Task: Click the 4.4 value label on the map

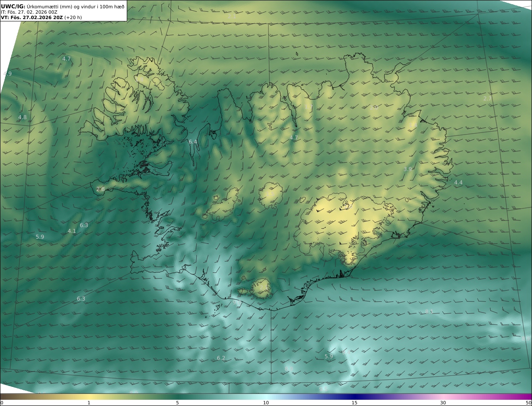Action: (458, 182)
